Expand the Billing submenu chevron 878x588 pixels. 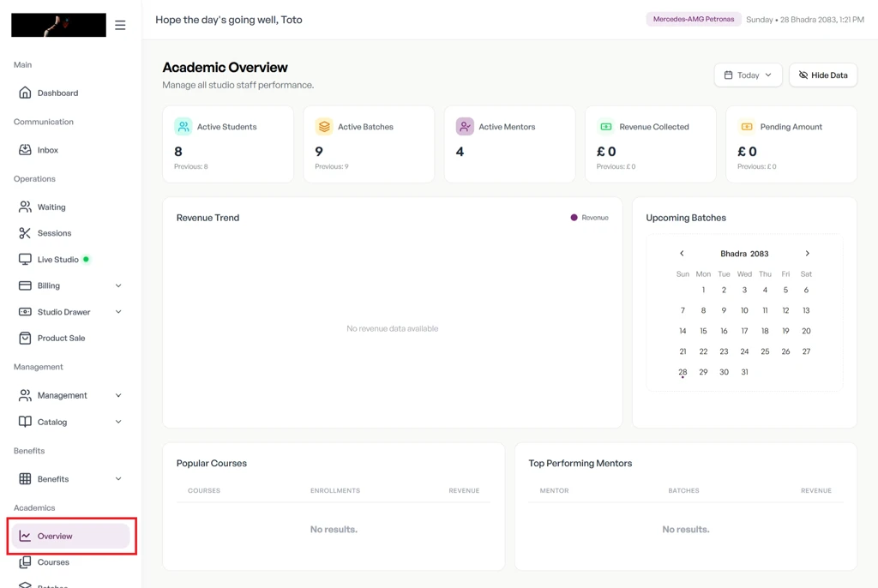pyautogui.click(x=118, y=285)
